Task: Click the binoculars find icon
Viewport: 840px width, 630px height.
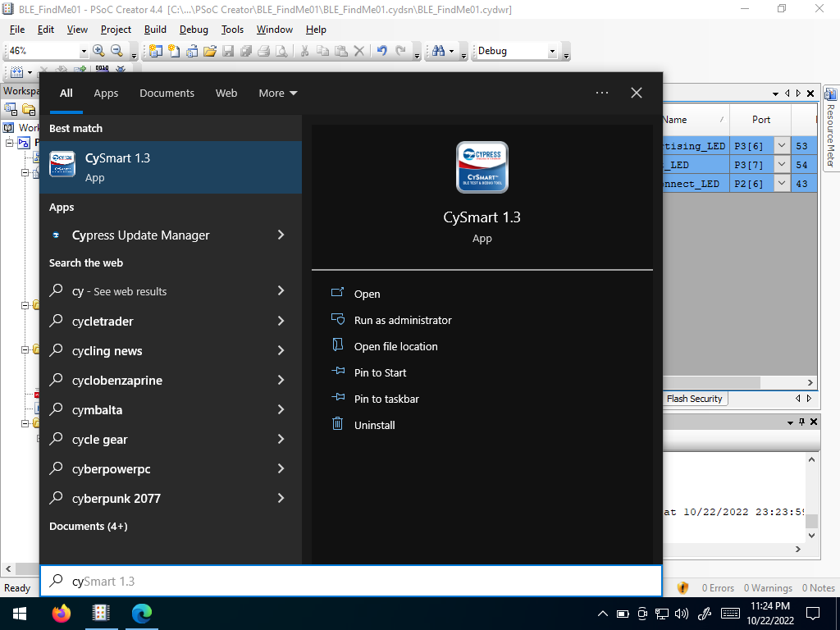Action: coord(438,51)
